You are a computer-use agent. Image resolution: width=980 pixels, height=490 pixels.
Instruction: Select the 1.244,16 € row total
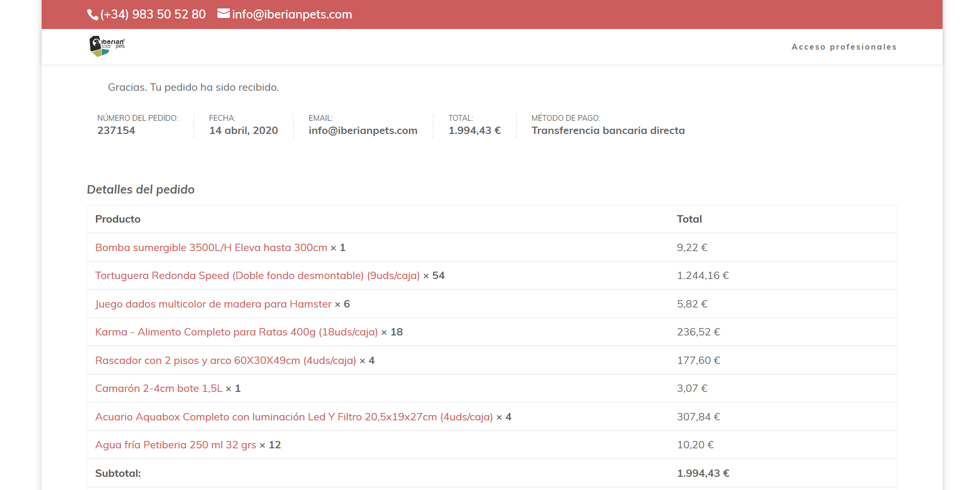[x=703, y=275]
